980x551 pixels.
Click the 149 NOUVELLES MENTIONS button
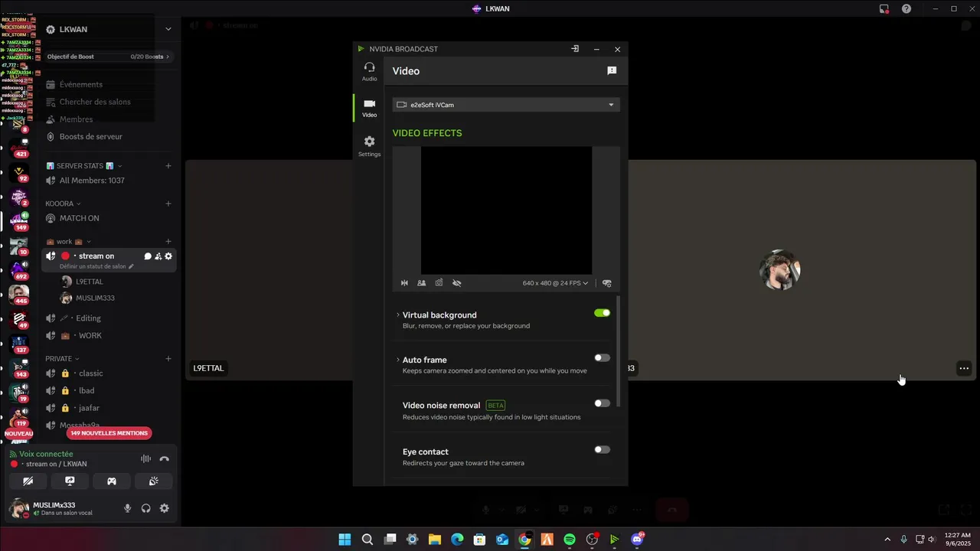click(109, 433)
